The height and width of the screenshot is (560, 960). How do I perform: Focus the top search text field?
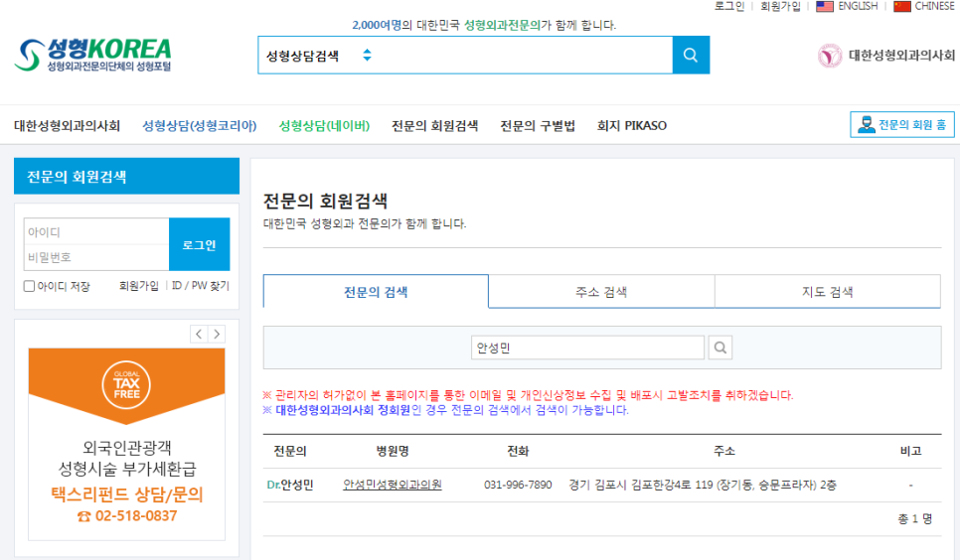[x=524, y=55]
